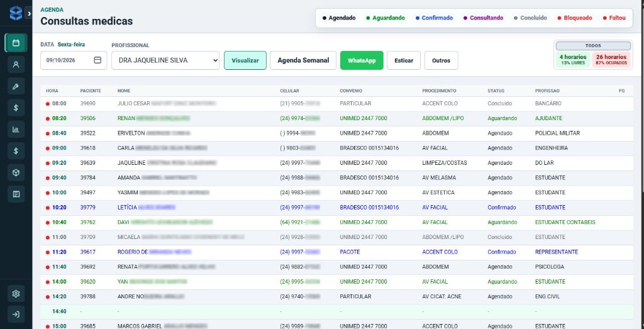
Task: Open the settings gear sidebar icon
Action: click(x=16, y=293)
